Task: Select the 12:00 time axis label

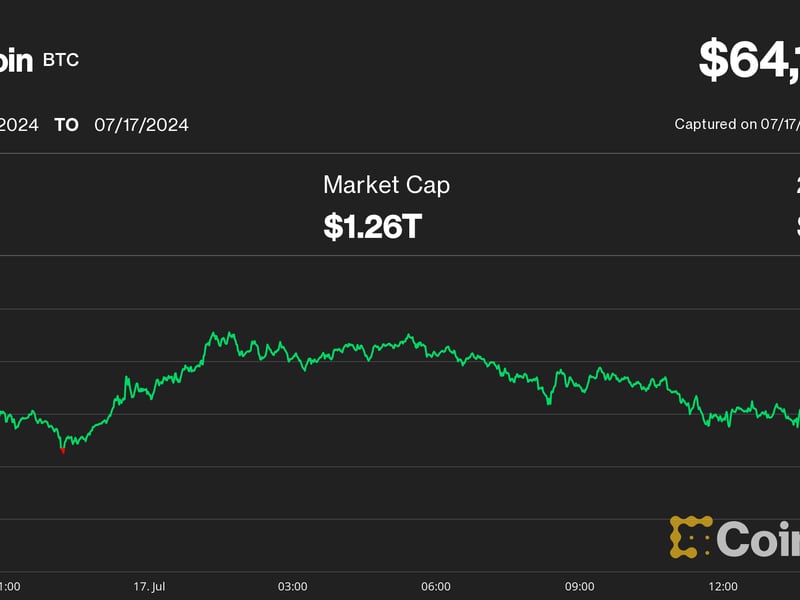Action: click(723, 586)
